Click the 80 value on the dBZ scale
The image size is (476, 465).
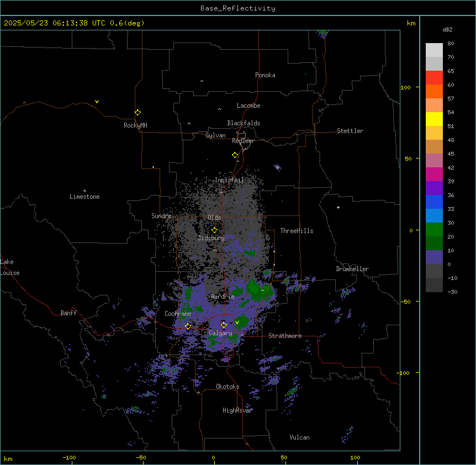point(451,44)
